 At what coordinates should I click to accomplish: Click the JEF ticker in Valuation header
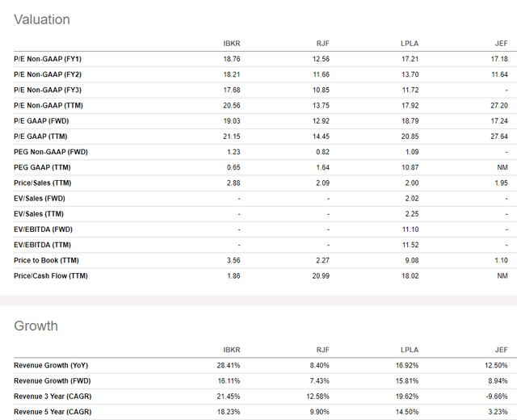[502, 43]
